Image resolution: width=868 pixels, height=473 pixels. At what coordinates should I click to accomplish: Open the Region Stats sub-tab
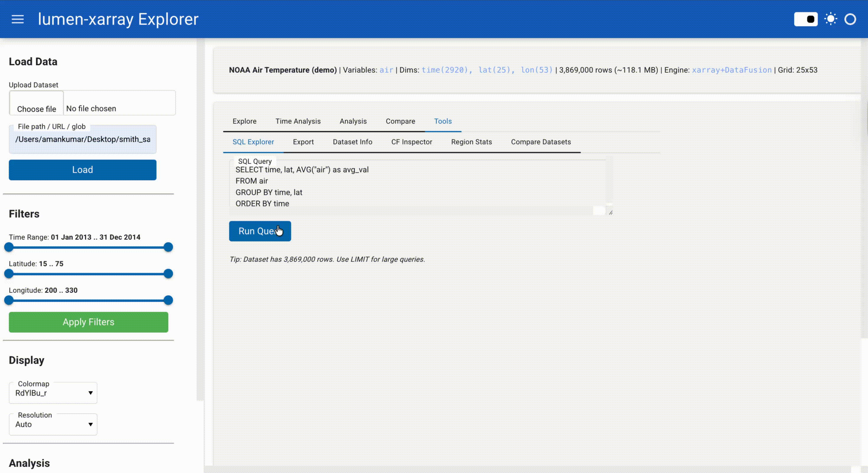[471, 142]
